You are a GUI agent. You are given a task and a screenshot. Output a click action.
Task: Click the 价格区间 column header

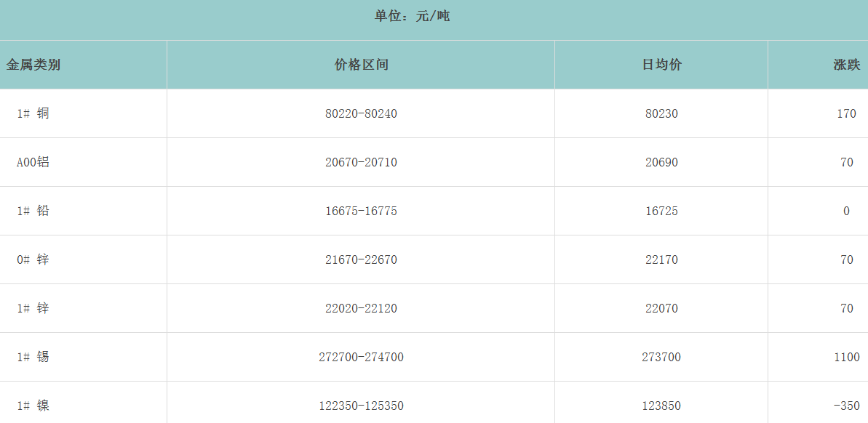point(361,65)
